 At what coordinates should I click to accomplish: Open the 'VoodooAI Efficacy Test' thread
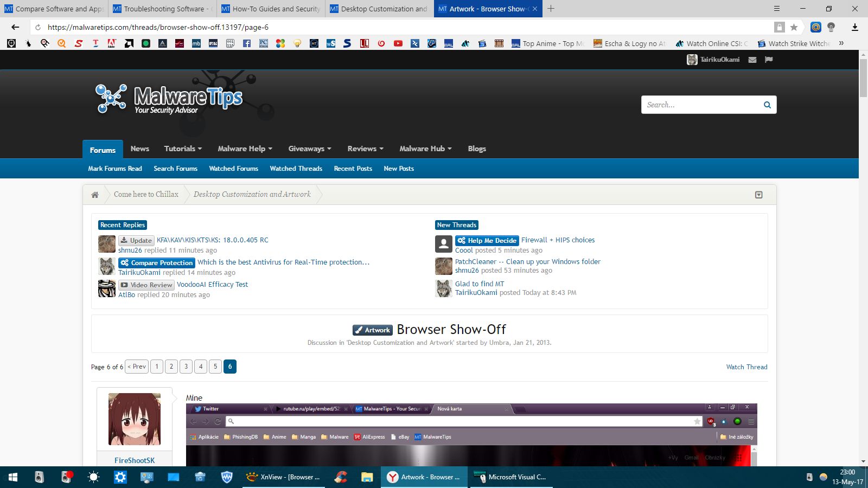click(x=212, y=284)
